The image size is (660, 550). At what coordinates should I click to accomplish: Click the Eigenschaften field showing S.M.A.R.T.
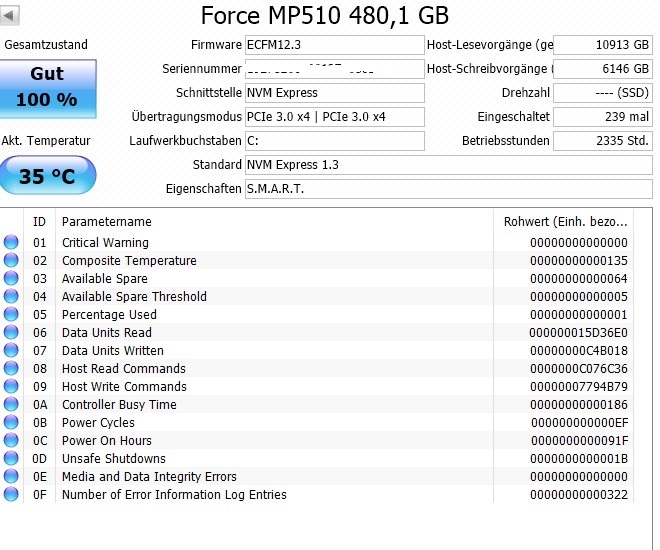coord(449,189)
